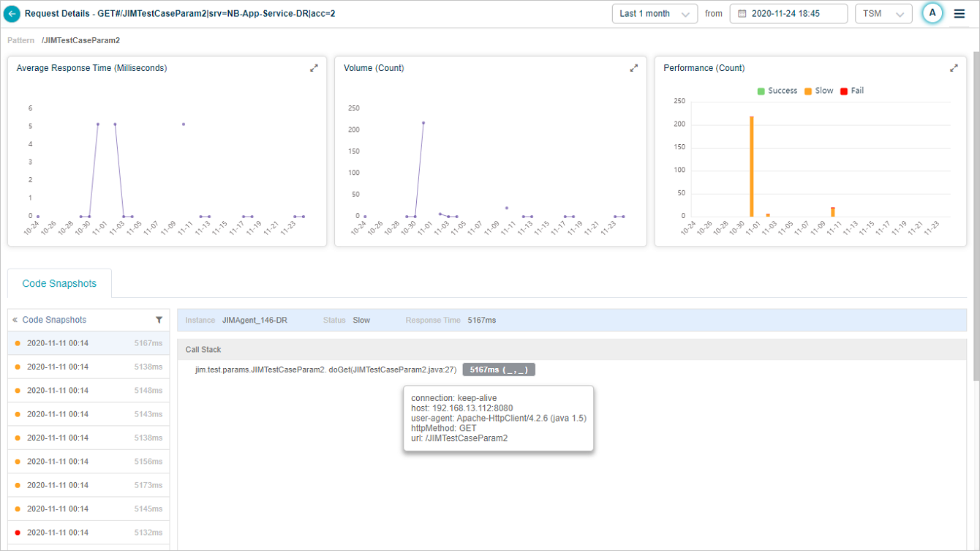
Task: Click the user avatar A icon
Action: tap(932, 13)
